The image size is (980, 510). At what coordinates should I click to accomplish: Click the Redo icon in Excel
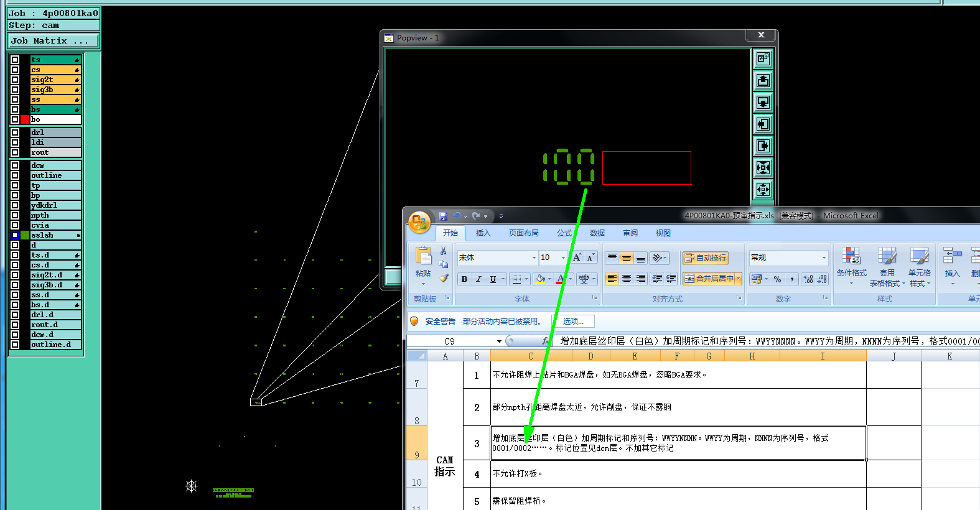(476, 216)
